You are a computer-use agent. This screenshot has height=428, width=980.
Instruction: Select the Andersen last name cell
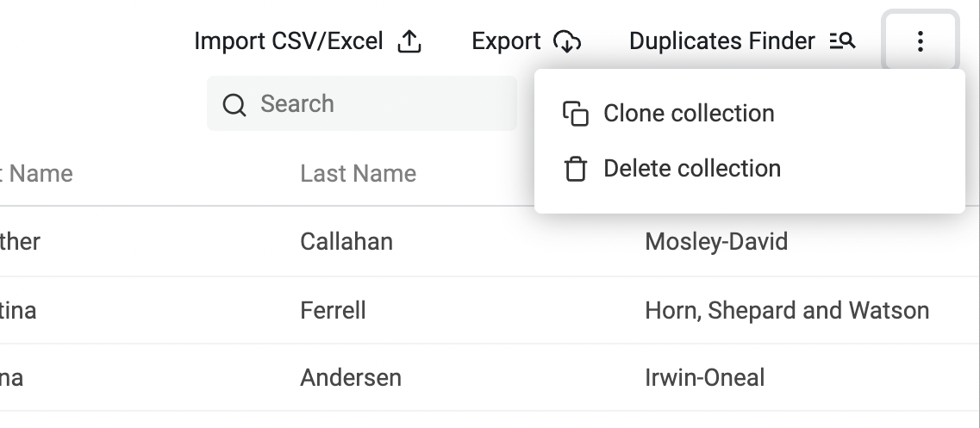[351, 377]
